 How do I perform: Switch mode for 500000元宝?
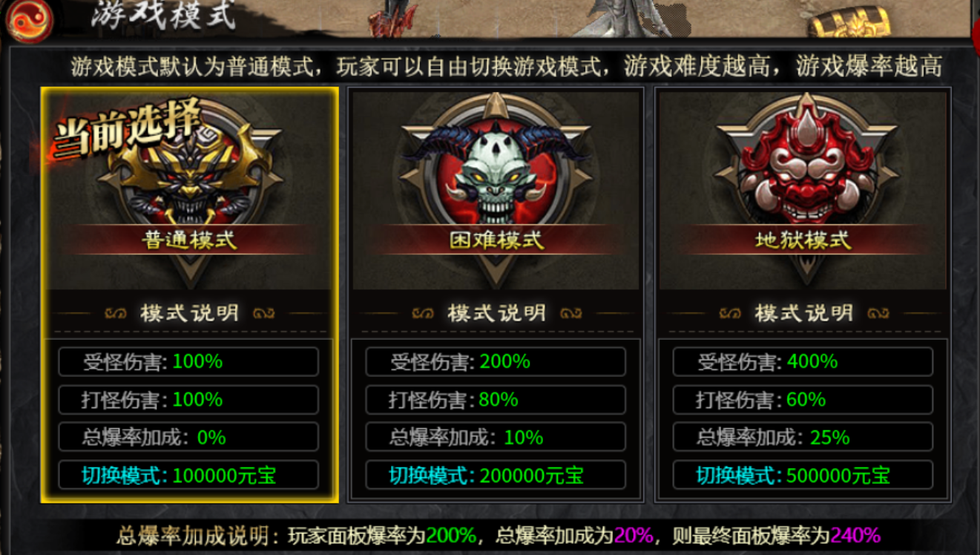click(x=803, y=475)
